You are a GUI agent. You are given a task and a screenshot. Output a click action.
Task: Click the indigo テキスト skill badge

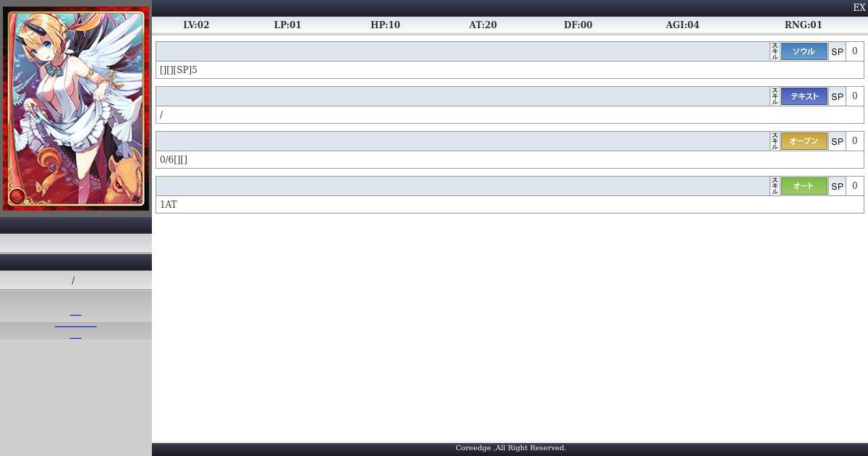point(804,96)
